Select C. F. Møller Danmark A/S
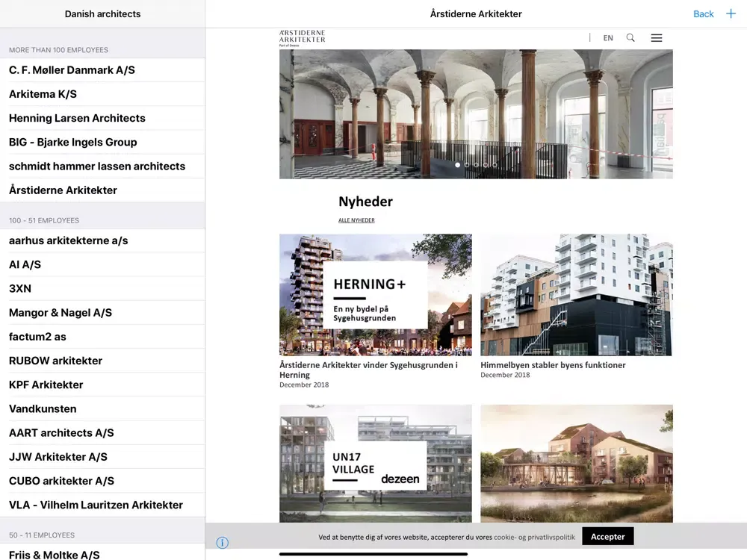The height and width of the screenshot is (560, 747). tap(102, 70)
